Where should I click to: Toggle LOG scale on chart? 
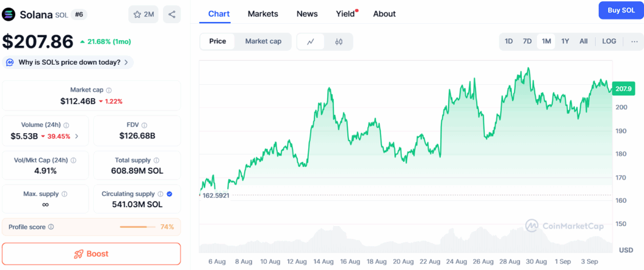click(609, 41)
